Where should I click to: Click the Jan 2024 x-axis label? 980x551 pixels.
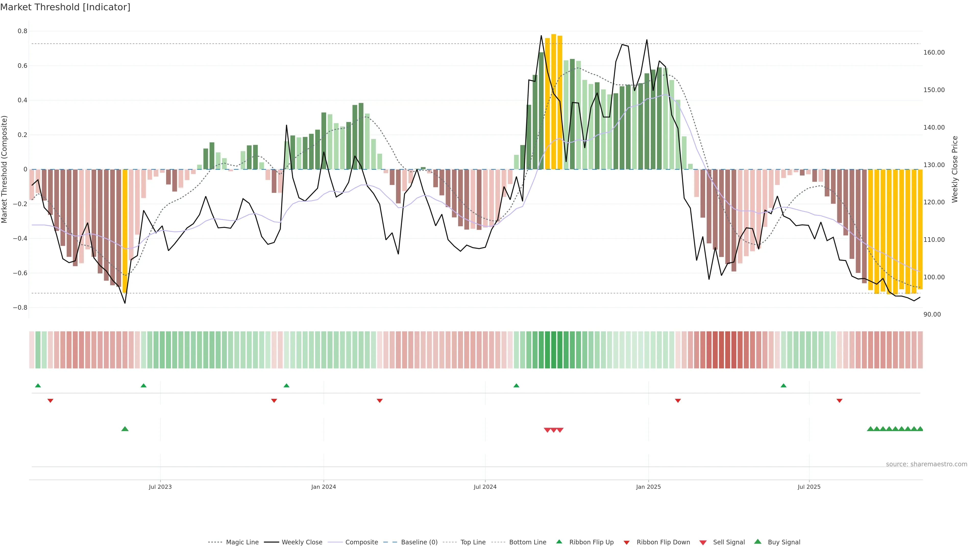coord(323,487)
